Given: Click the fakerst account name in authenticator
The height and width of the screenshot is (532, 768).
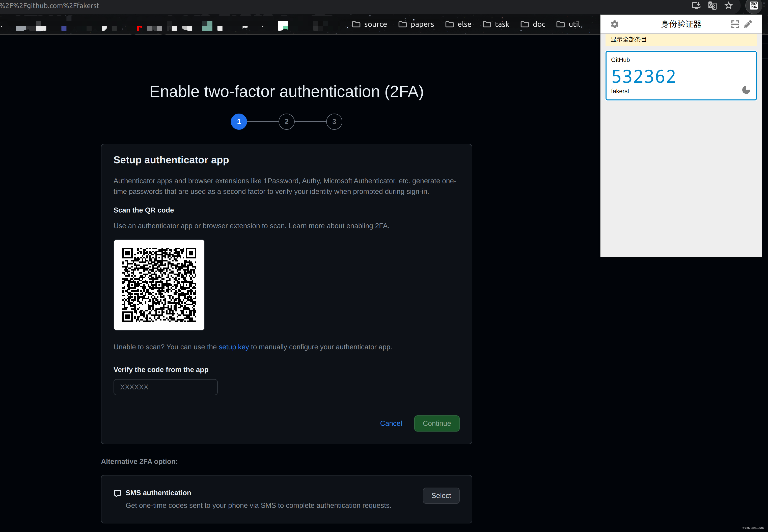Looking at the screenshot, I should pyautogui.click(x=620, y=91).
